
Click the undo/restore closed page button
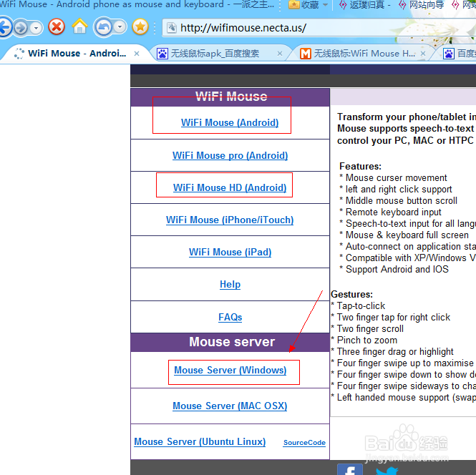click(x=104, y=28)
